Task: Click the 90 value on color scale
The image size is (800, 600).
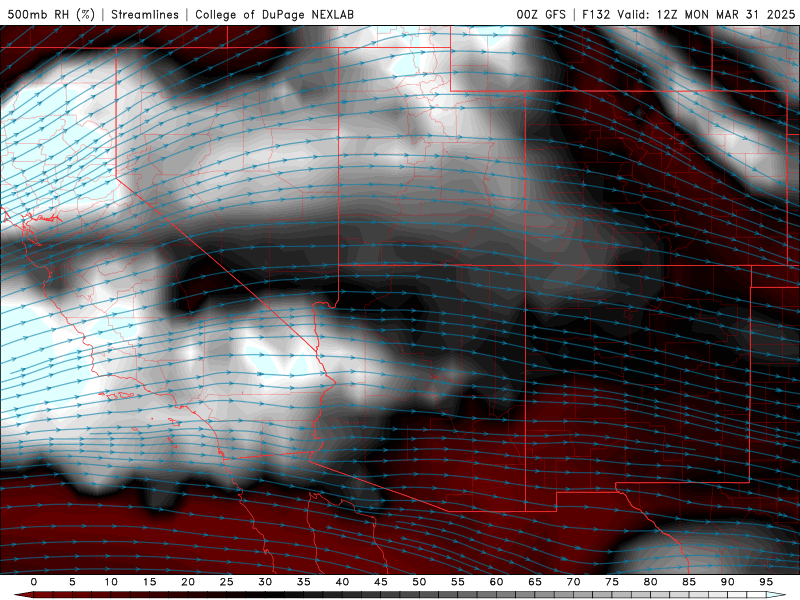Action: tap(727, 582)
